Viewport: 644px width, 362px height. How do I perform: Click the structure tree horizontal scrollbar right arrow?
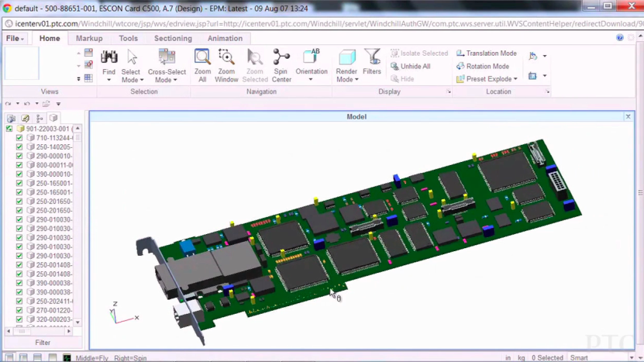pyautogui.click(x=69, y=331)
